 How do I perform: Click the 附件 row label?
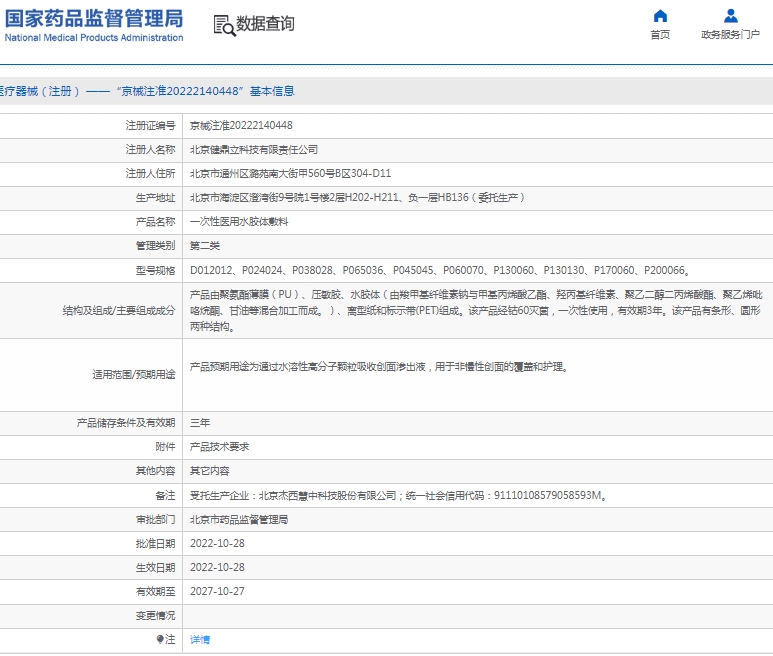point(165,447)
